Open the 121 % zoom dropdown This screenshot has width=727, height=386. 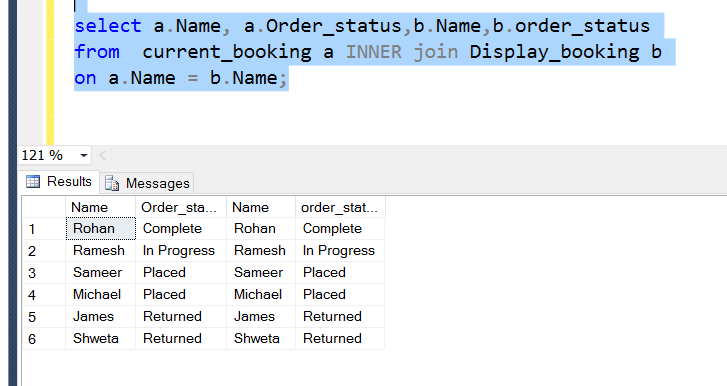[83, 155]
